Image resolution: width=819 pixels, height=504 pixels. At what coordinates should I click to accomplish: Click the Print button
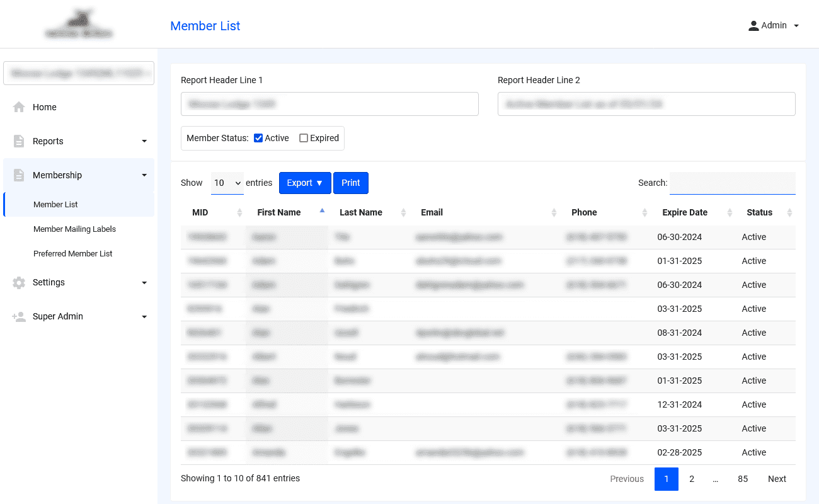[x=351, y=183]
